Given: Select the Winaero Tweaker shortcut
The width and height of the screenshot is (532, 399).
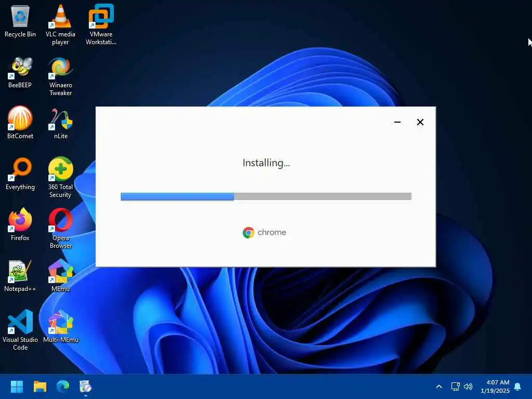Looking at the screenshot, I should tap(60, 76).
